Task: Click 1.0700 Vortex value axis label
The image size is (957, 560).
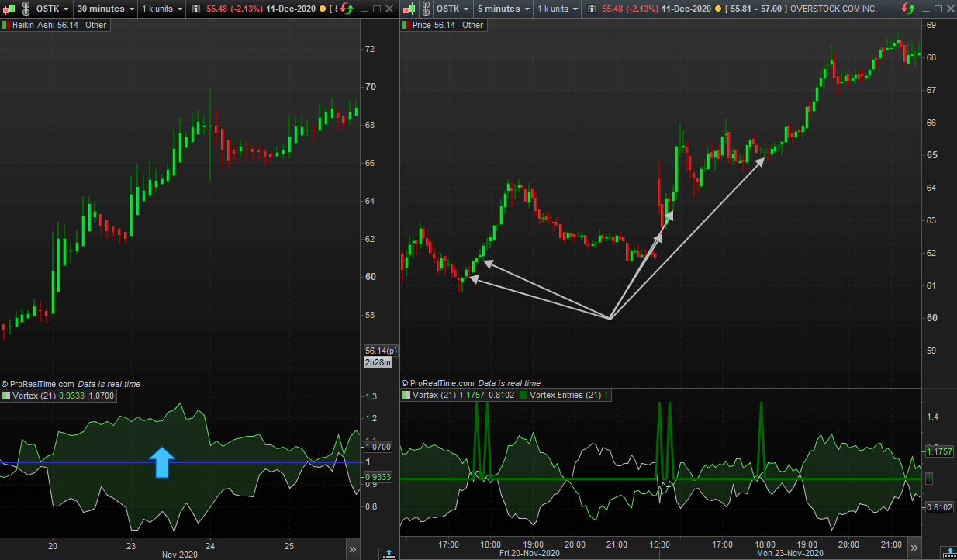Action: (378, 447)
